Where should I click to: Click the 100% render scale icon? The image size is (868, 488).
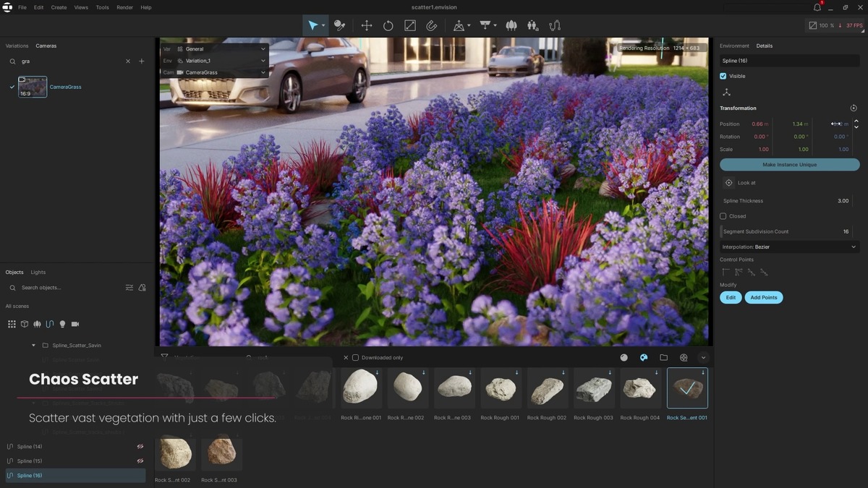point(813,25)
